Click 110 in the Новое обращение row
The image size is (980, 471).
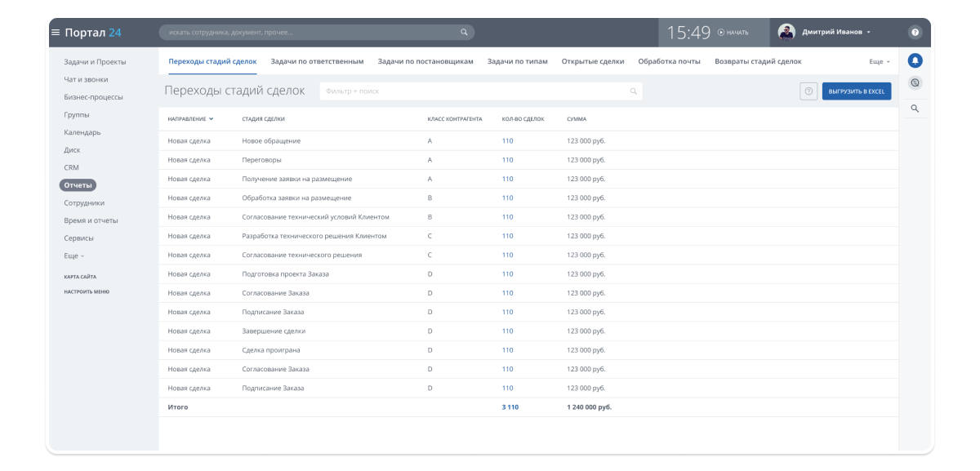(507, 141)
